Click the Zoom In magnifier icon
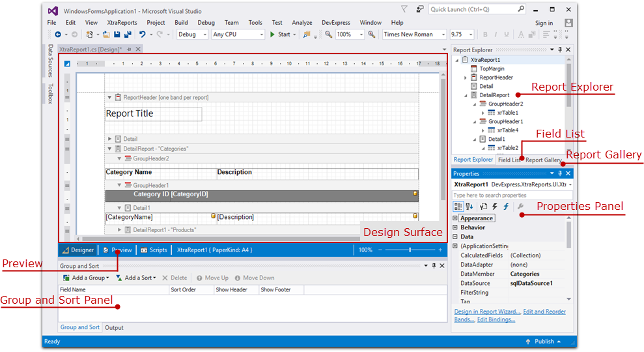The height and width of the screenshot is (352, 644). coord(372,35)
